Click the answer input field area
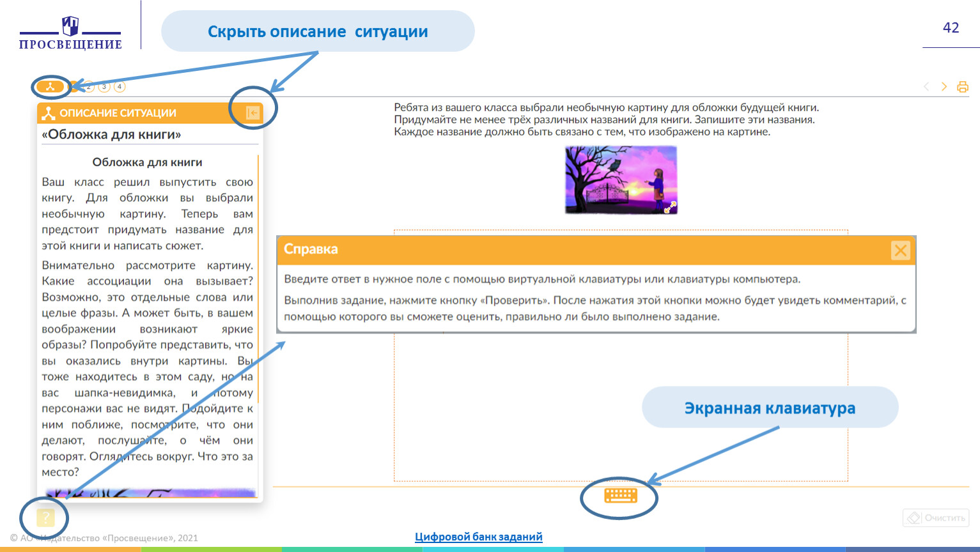The height and width of the screenshot is (552, 980). tap(620, 409)
